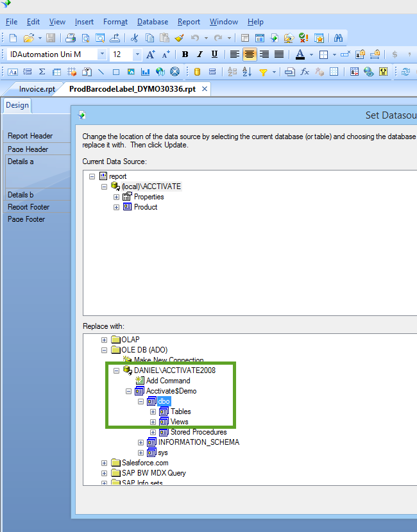The height and width of the screenshot is (532, 417).
Task: Open Select Expert funnel icon
Action: click(x=263, y=72)
